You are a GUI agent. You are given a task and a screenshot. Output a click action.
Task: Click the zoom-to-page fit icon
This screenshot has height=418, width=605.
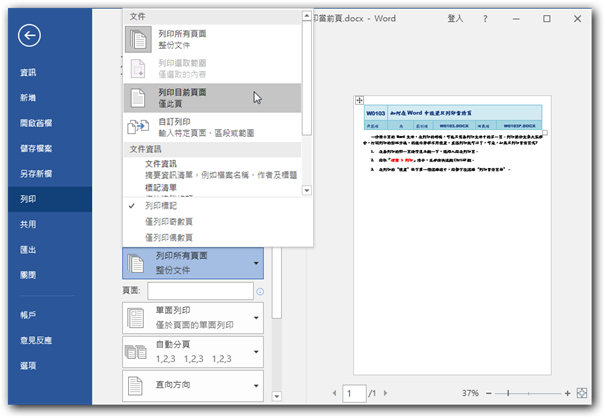coord(582,393)
